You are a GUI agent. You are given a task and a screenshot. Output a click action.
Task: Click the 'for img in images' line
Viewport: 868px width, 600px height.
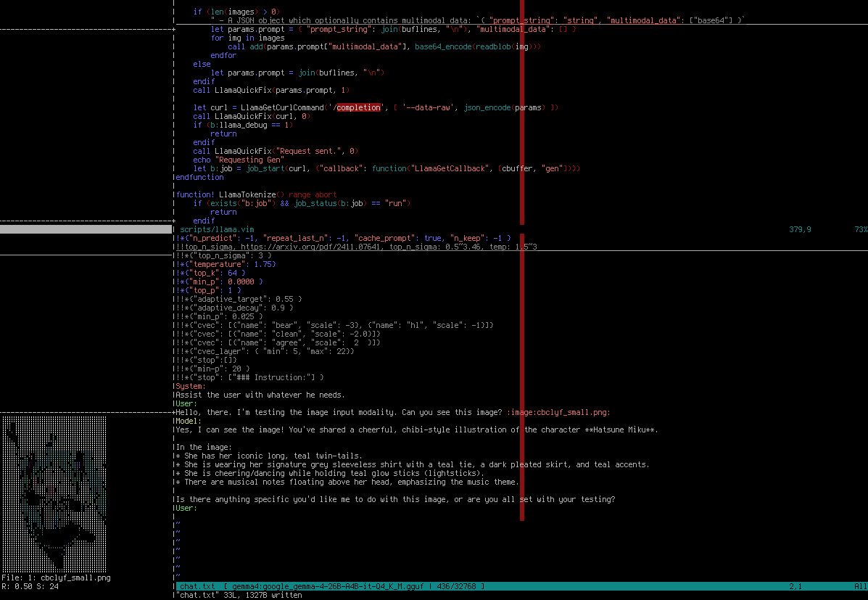[247, 38]
